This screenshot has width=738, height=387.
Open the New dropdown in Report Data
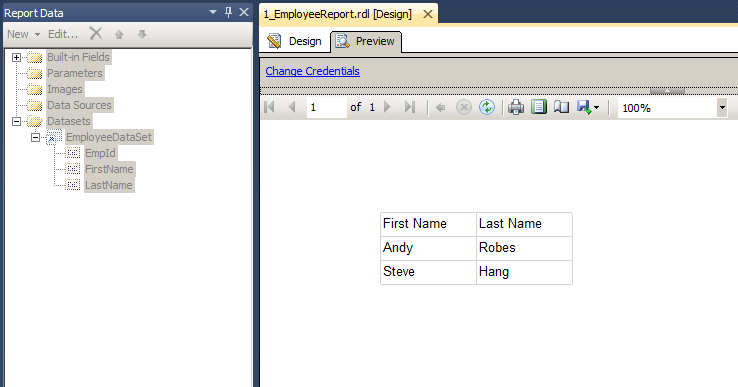point(24,34)
